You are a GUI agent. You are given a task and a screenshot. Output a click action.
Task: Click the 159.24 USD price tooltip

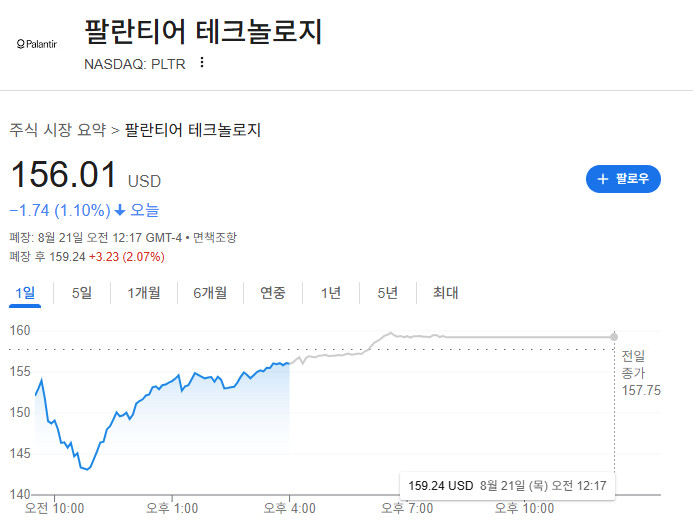click(x=507, y=486)
